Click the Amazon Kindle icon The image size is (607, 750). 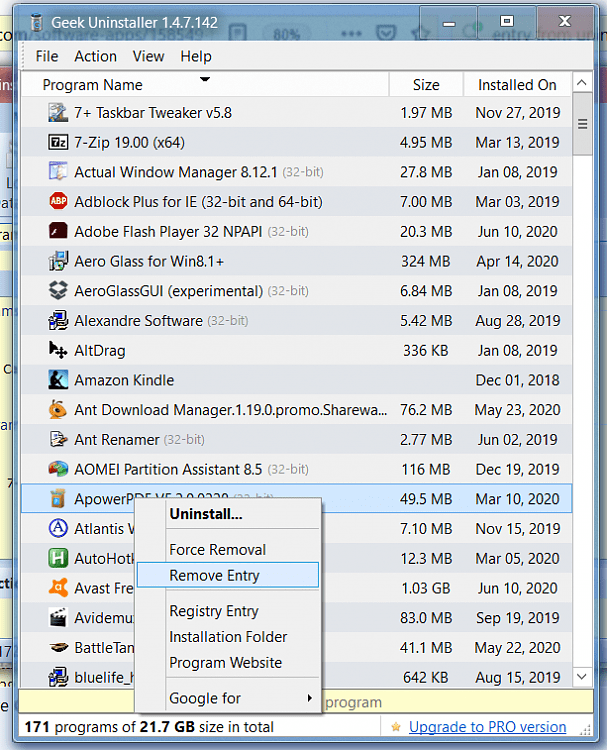click(x=58, y=380)
